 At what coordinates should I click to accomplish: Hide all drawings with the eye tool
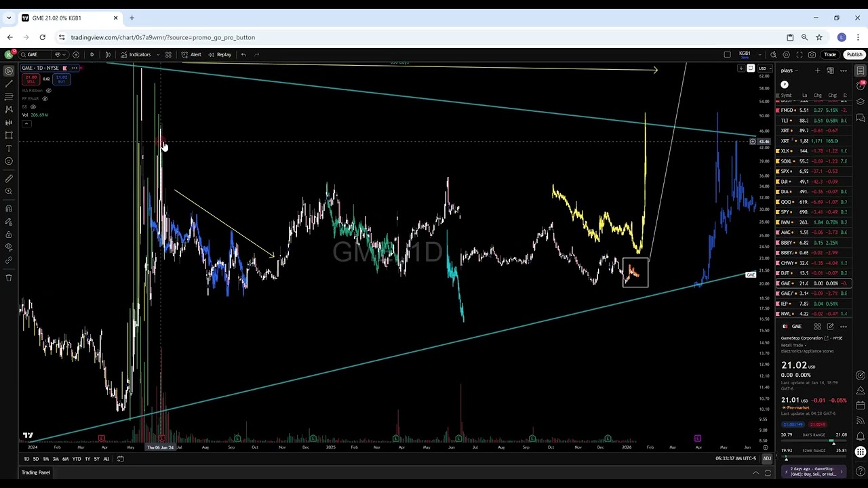[x=9, y=247]
